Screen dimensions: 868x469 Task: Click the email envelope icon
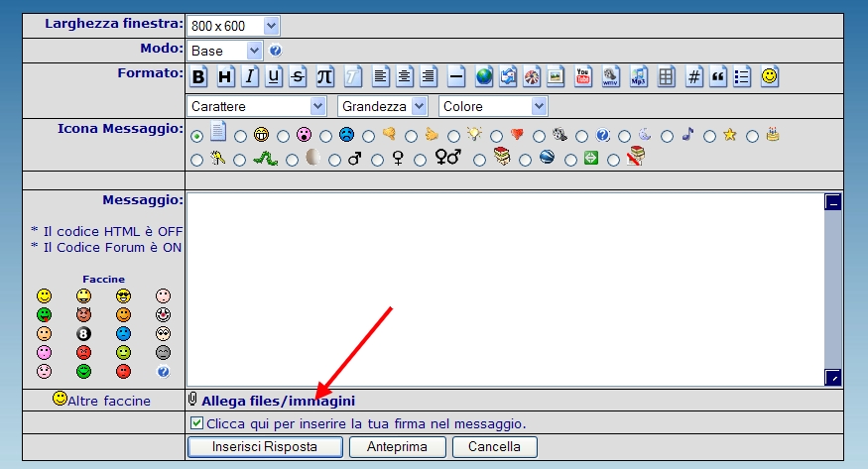coord(508,76)
